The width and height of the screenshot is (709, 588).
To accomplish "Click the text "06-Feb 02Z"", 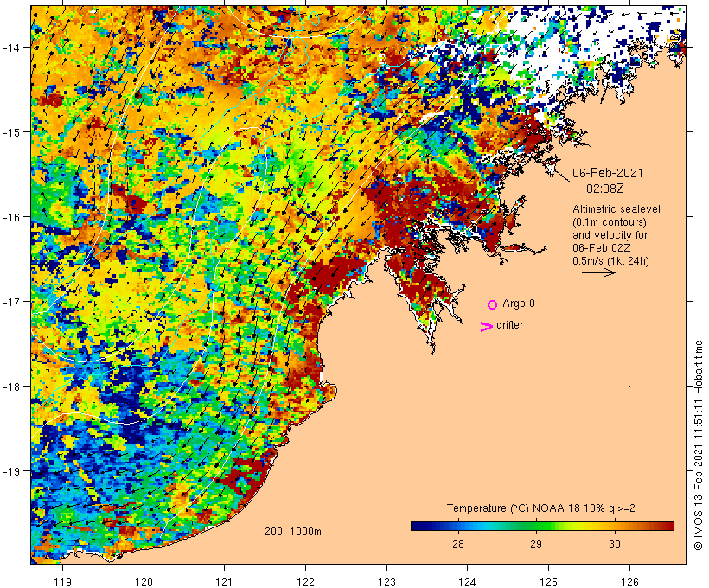I will [x=602, y=248].
